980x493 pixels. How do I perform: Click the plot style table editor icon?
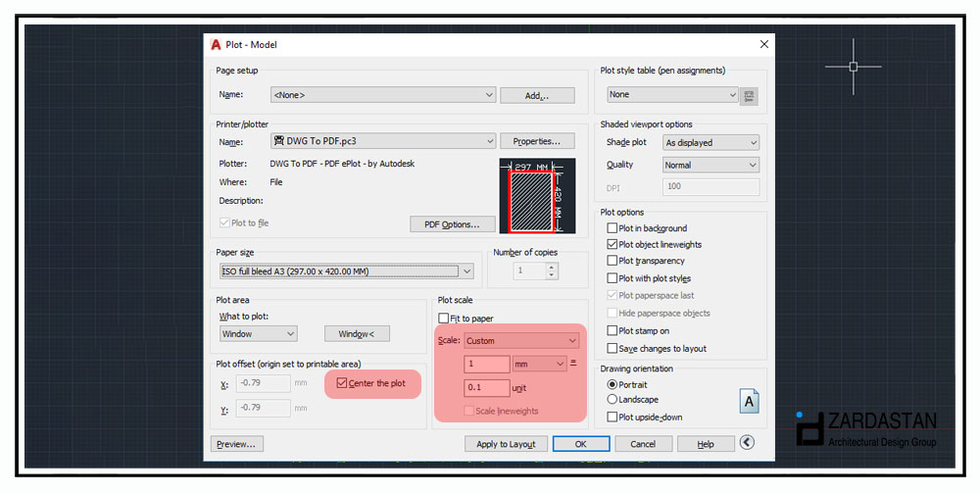[x=750, y=95]
